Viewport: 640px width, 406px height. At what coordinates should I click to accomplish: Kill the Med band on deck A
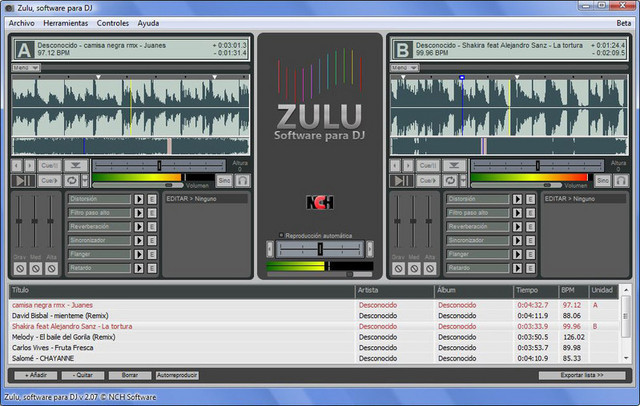[36, 268]
